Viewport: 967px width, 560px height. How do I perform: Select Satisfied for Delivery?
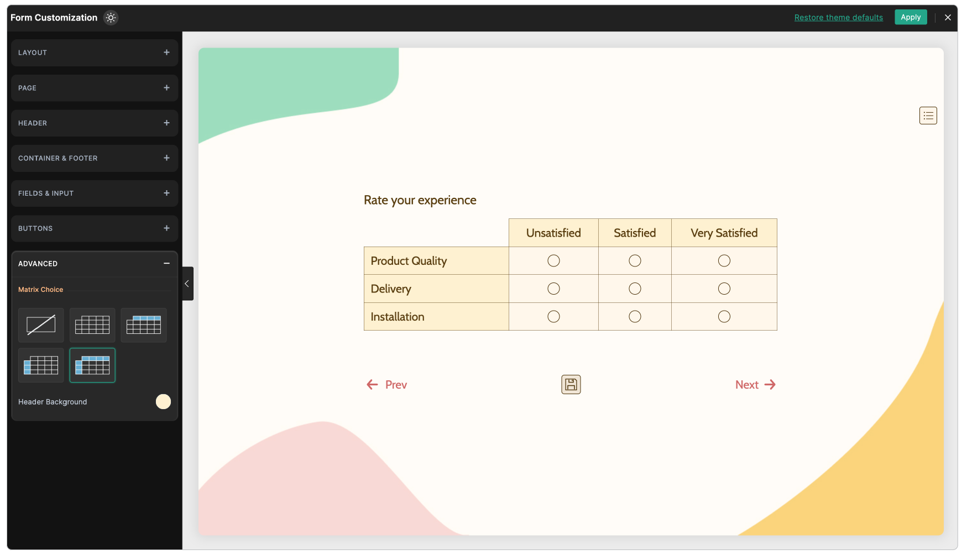[635, 289]
